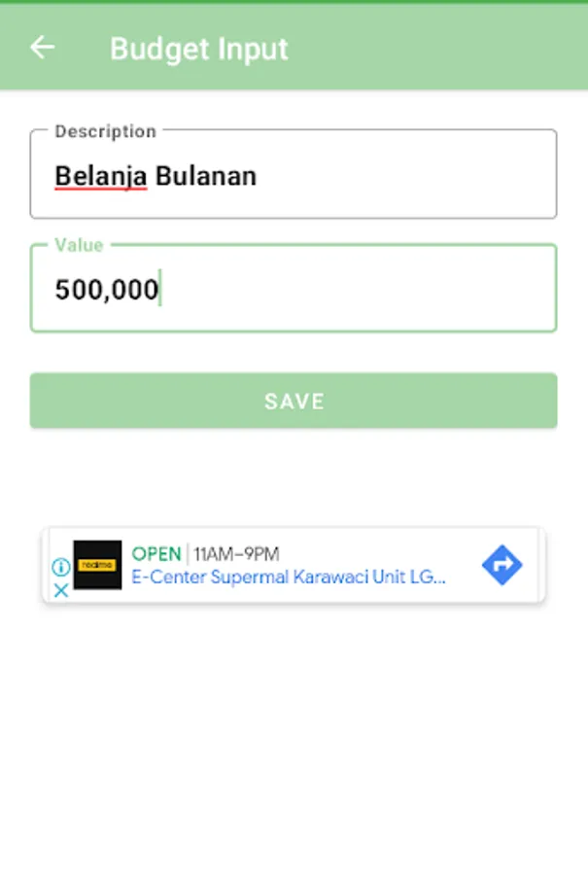Screen dimensions: 588x875
Task: Click the 500,000 amount text
Action: pos(106,290)
